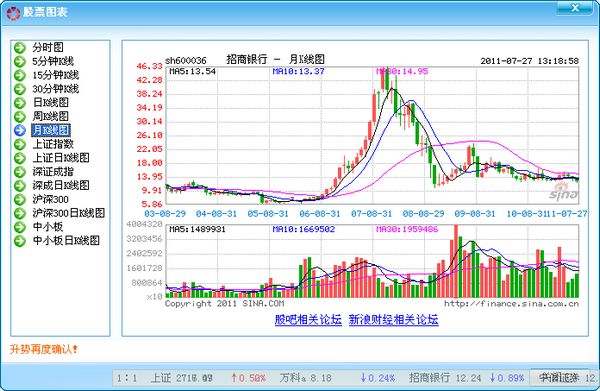This screenshot has height=391, width=600.
Task: Click the 华闻证券 button in status bar
Action: point(559,378)
